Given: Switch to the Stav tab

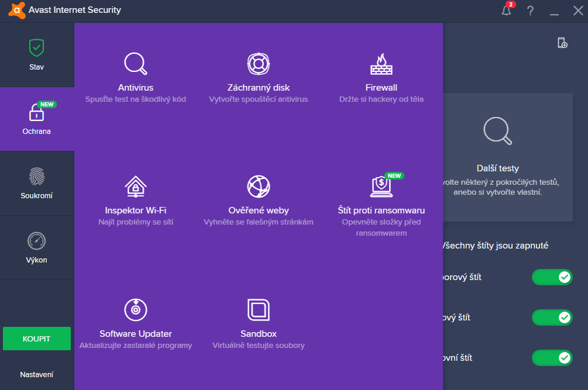Looking at the screenshot, I should click(x=37, y=55).
